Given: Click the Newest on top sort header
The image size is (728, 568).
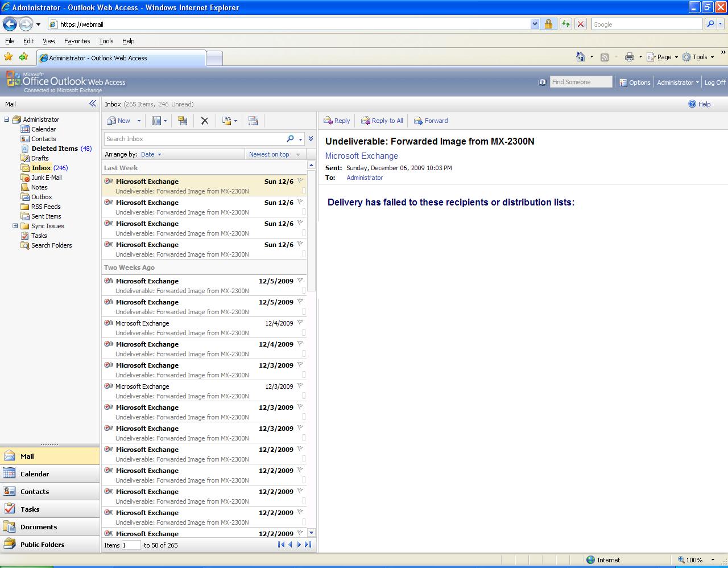Looking at the screenshot, I should [x=275, y=154].
